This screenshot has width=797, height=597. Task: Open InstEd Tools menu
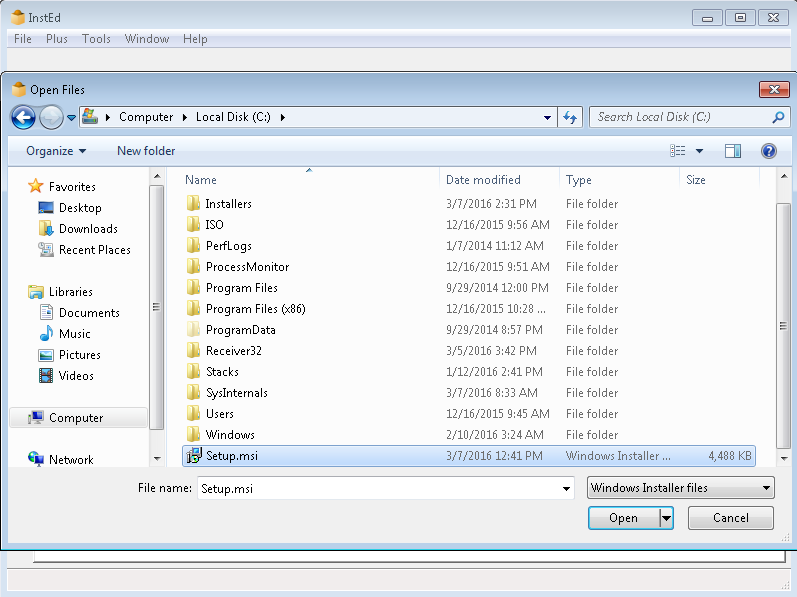pyautogui.click(x=96, y=39)
